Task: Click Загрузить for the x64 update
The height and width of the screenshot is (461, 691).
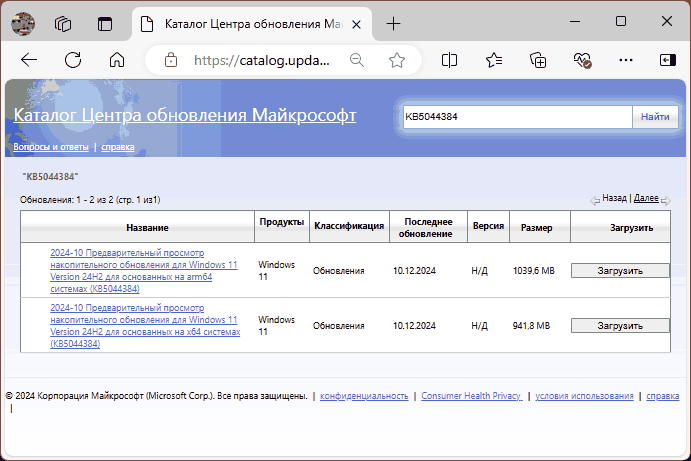Action: pos(620,326)
